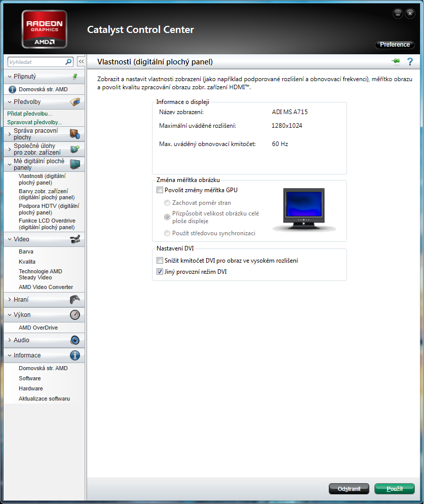Screen dimensions: 424x504
Task: Click the Přidat předvolbu... link
Action: click(29, 114)
